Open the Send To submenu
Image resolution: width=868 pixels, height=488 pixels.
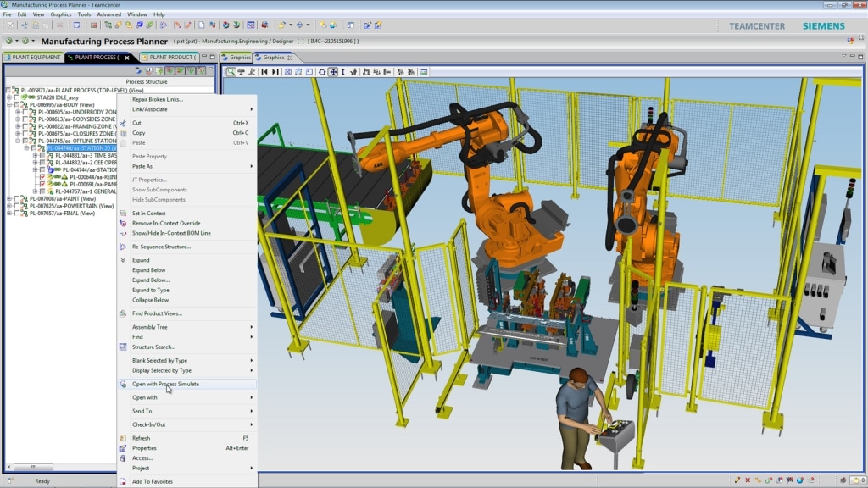click(x=187, y=411)
